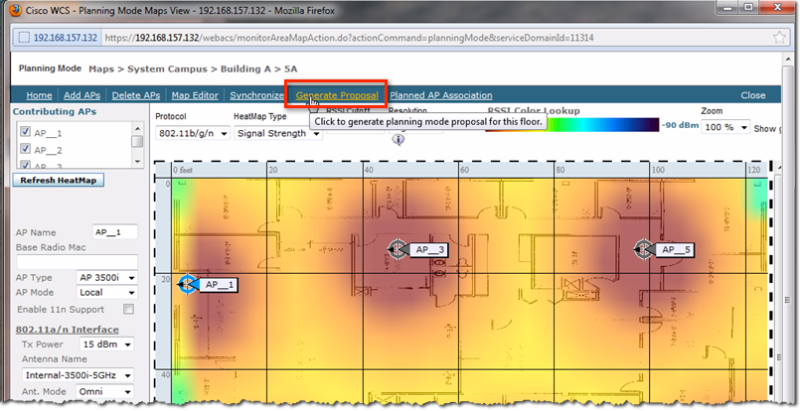The image size is (800, 411).
Task: Click the Refresh HeatMap button
Action: 58,180
